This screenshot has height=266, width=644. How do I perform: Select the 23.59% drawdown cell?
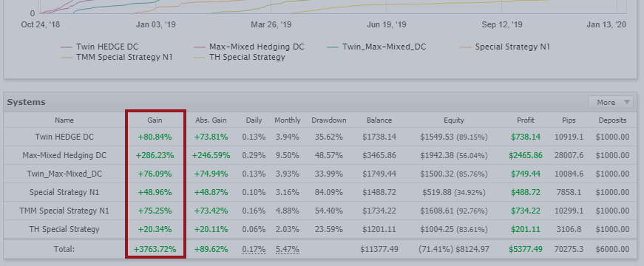tap(328, 230)
